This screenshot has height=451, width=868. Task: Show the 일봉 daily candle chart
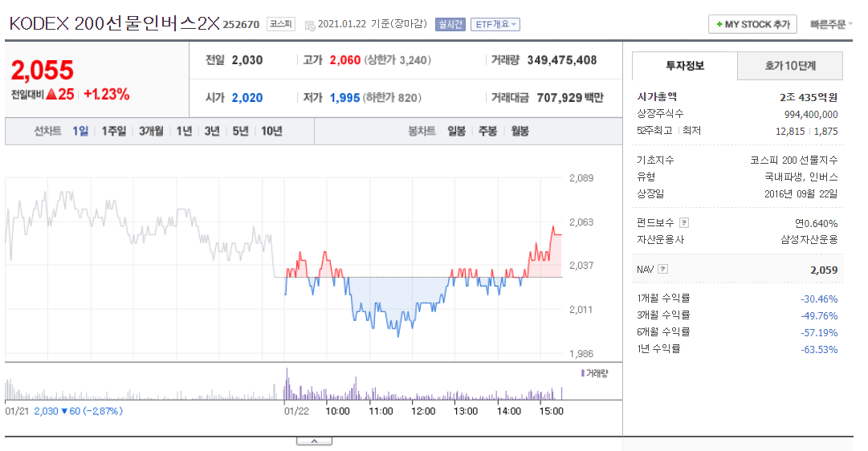457,131
